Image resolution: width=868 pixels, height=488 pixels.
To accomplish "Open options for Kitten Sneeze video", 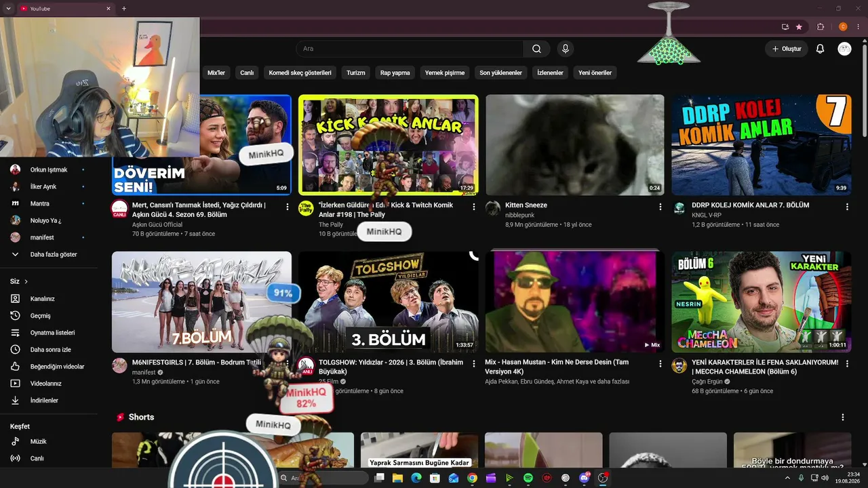I will click(x=660, y=207).
